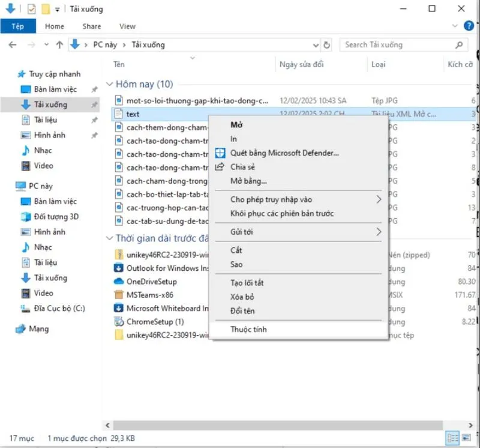Sort by the Ngày sửa đổi column header
The height and width of the screenshot is (448, 480).
[x=322, y=64]
